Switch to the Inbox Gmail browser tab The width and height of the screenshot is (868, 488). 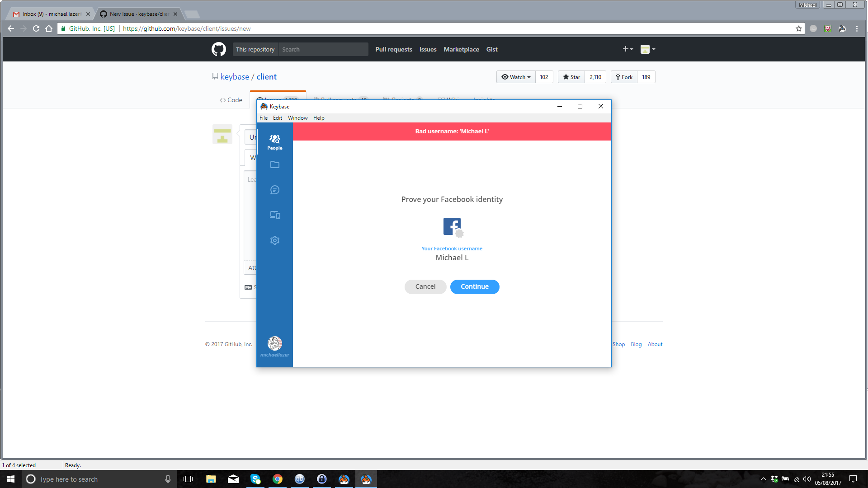click(50, 14)
